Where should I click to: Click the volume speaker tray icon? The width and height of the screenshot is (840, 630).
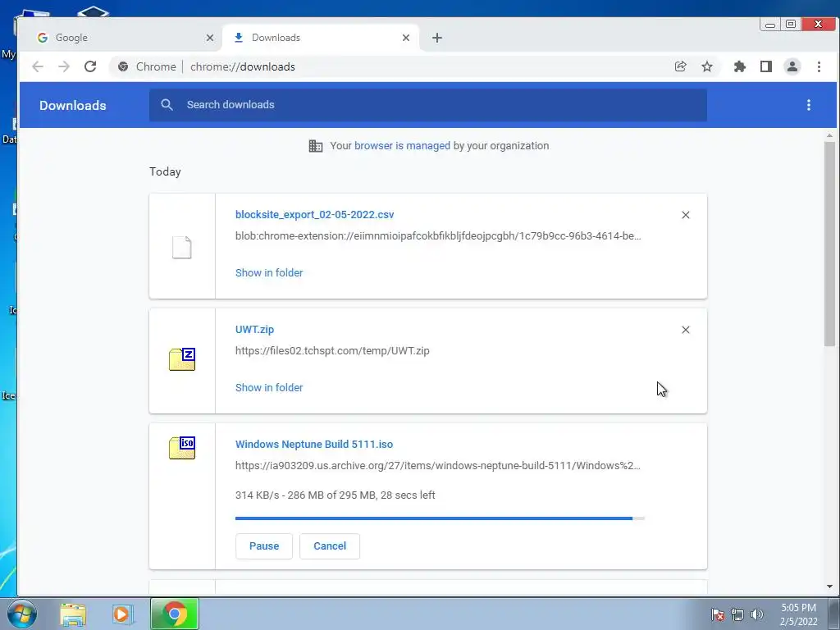tap(756, 614)
